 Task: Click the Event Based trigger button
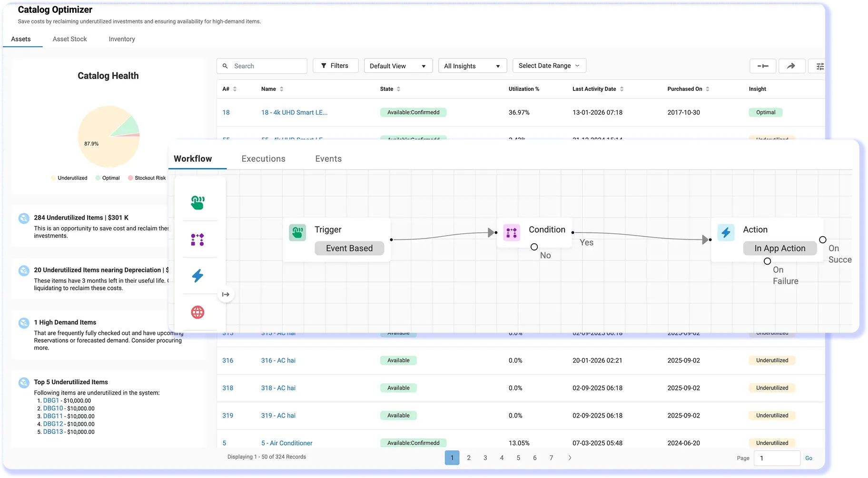(349, 248)
